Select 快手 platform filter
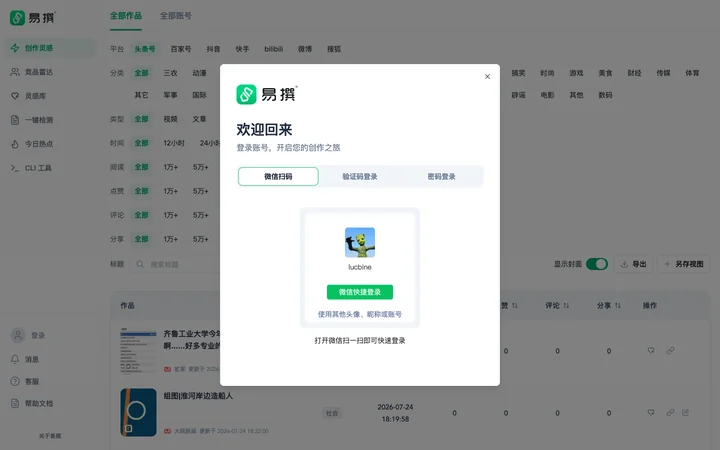Screen dimensions: 720x450 pos(242,49)
